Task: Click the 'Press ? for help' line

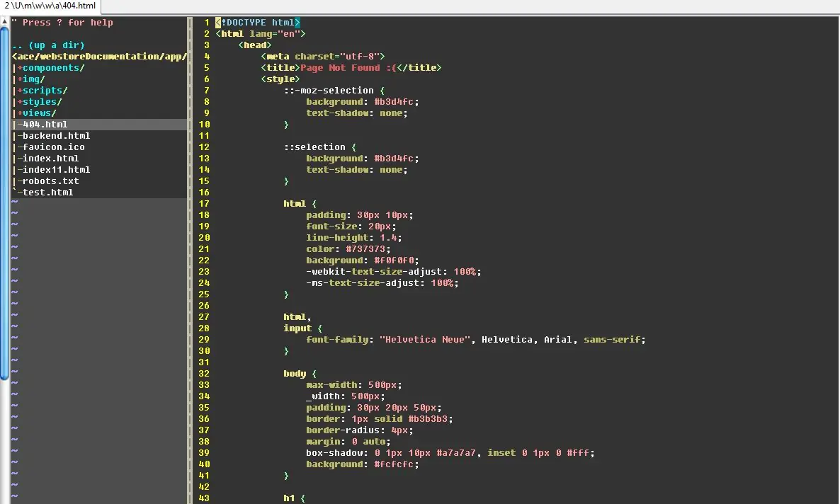Action: pos(62,23)
